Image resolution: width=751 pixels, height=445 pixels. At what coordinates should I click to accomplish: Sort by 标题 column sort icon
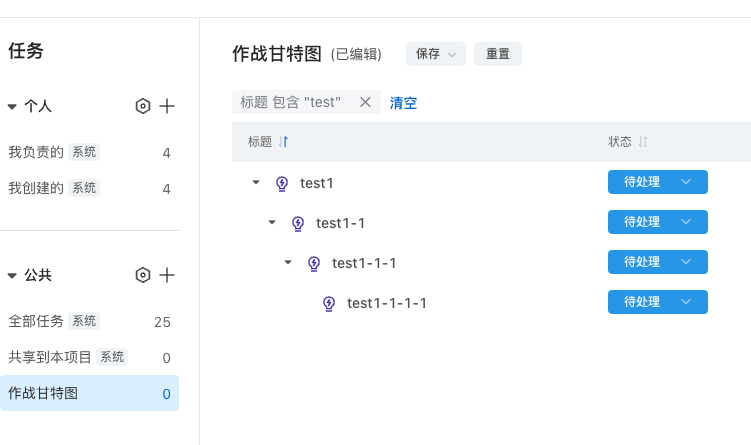[284, 142]
